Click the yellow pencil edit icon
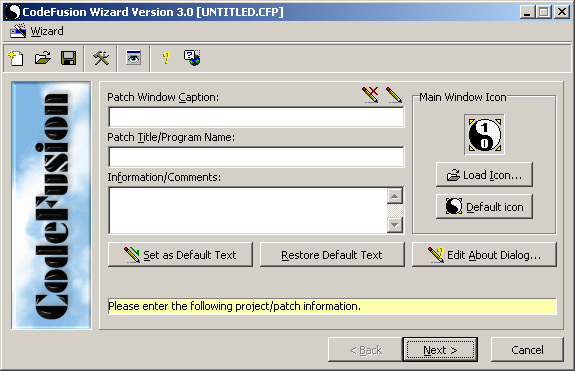575x371 pixels. click(394, 95)
